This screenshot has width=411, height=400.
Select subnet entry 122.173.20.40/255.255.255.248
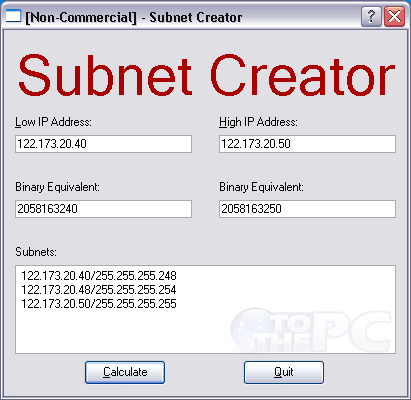pyautogui.click(x=99, y=276)
